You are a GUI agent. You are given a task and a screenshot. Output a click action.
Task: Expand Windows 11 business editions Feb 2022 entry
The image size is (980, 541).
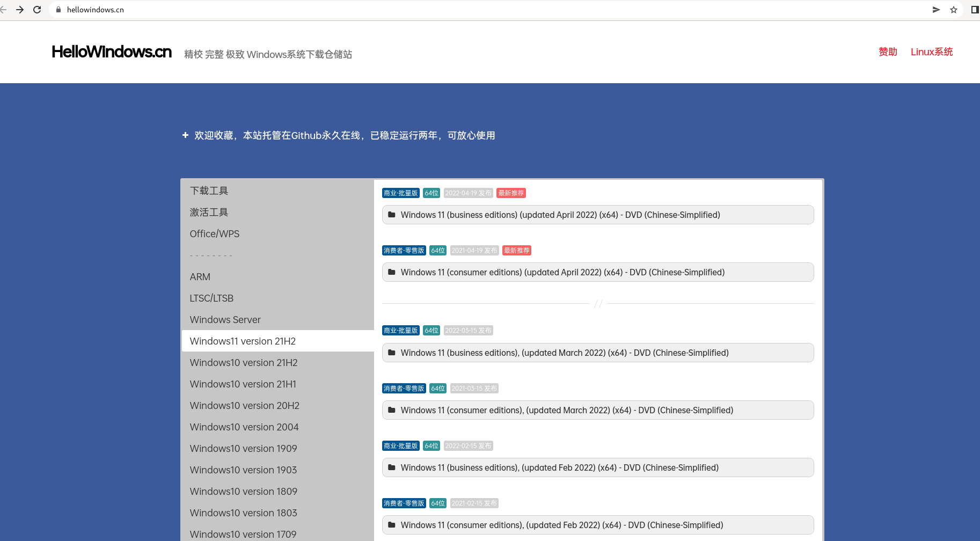point(598,467)
